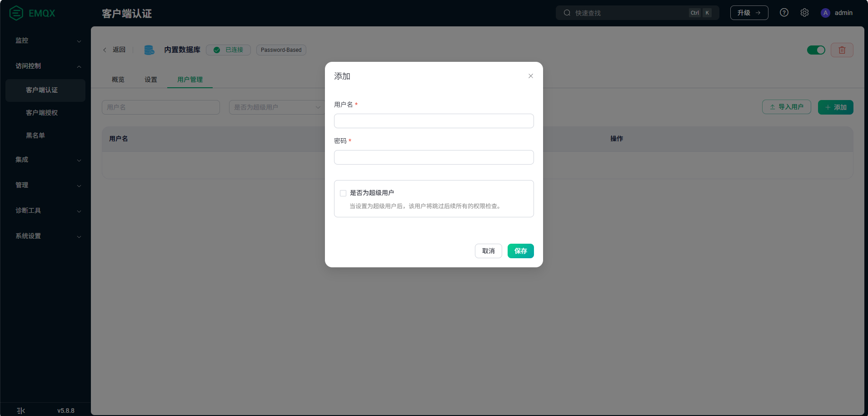Click the EMQX logo icon
868x416 pixels.
point(16,13)
